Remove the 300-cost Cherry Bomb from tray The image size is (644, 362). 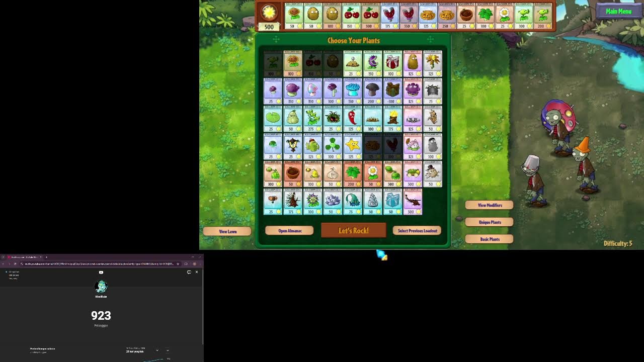click(371, 16)
